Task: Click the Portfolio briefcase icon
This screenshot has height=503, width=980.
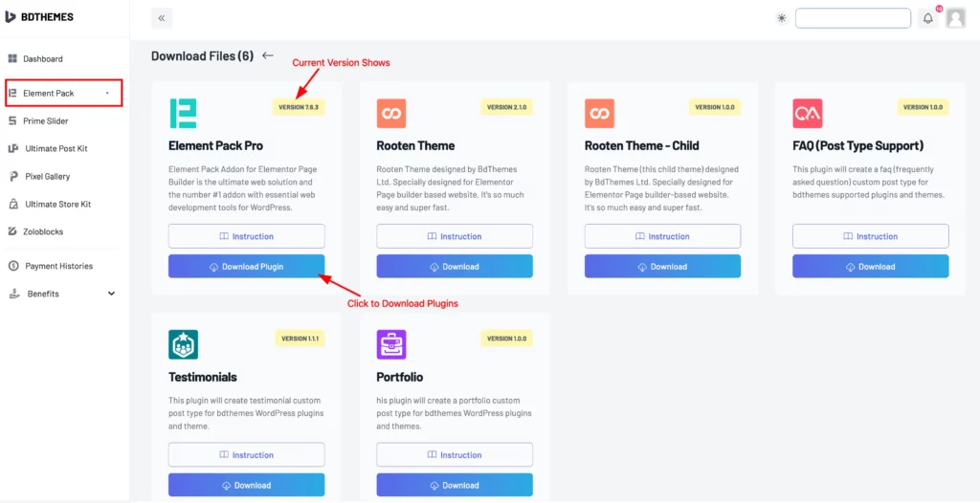Action: click(x=391, y=344)
